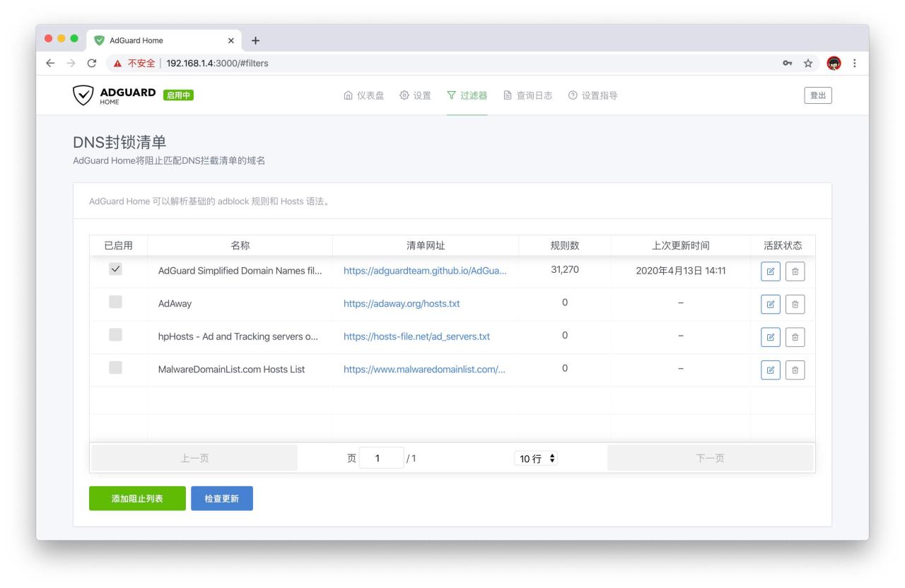Enable the AdAway blocklist checkbox
The width and height of the screenshot is (905, 588).
click(116, 302)
